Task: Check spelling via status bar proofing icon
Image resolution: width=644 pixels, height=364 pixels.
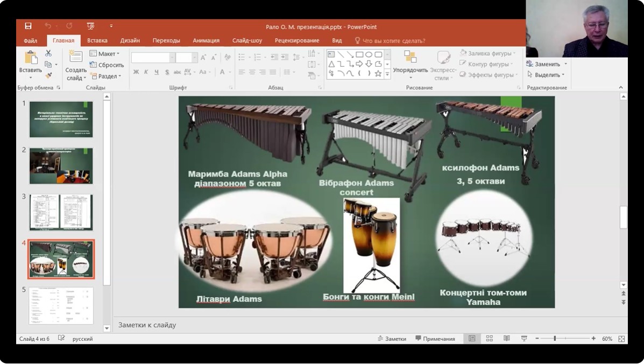Action: tap(61, 338)
